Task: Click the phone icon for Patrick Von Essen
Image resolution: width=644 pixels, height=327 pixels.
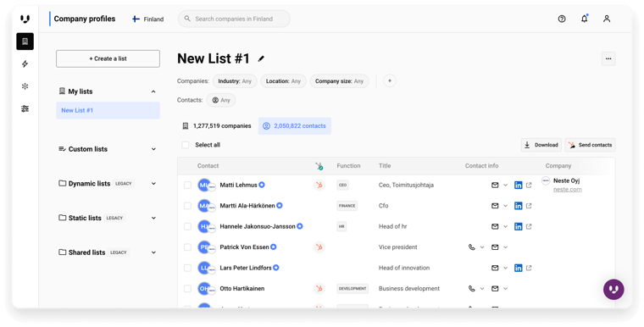Action: coord(471,247)
